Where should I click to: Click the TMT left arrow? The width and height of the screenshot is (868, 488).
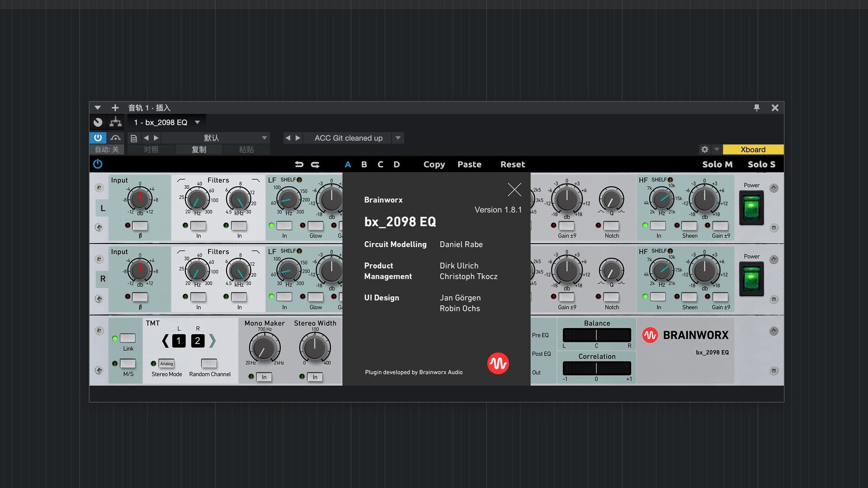[x=165, y=341]
